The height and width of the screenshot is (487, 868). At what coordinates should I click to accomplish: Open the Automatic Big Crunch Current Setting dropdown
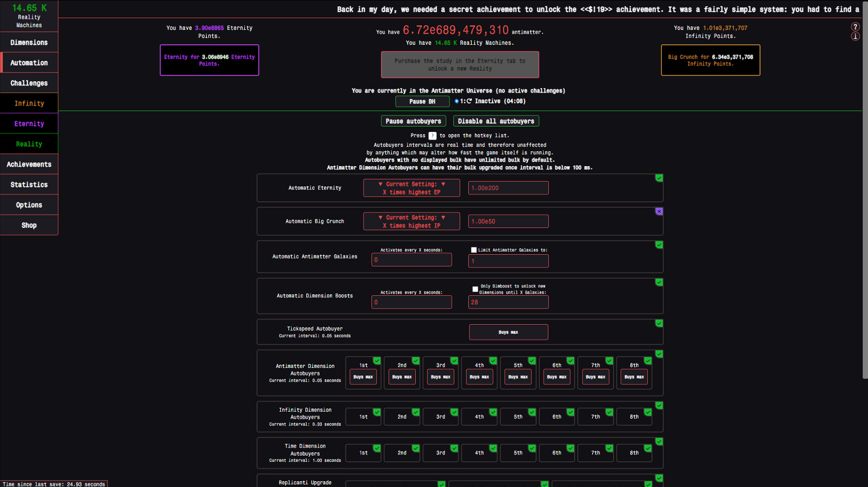coord(412,221)
